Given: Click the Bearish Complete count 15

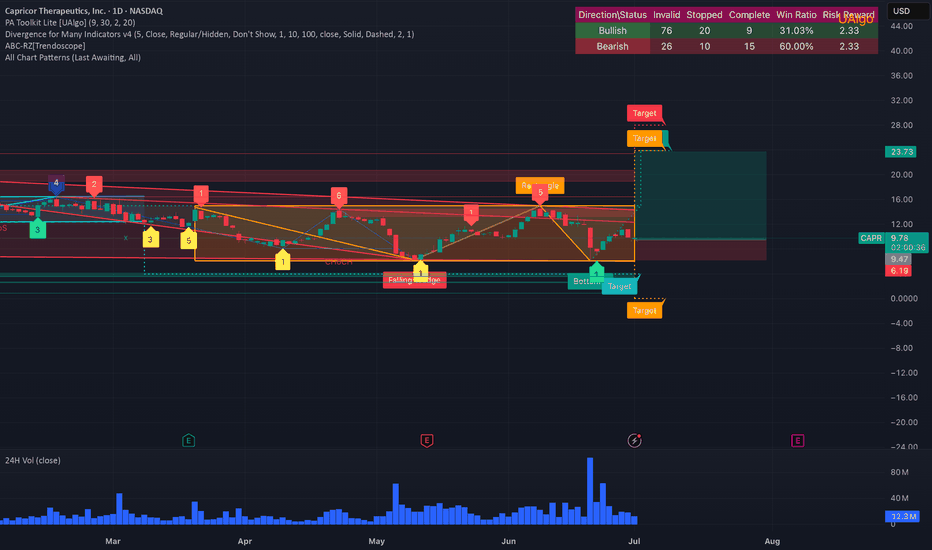Looking at the screenshot, I should pyautogui.click(x=749, y=46).
